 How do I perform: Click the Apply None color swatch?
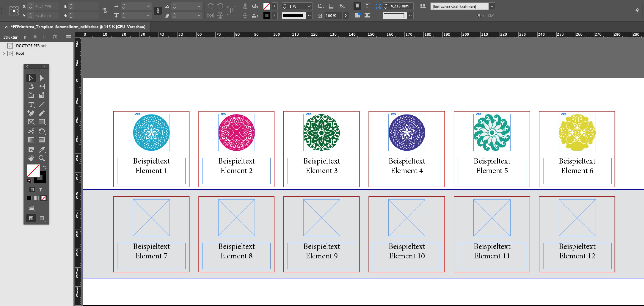43,198
